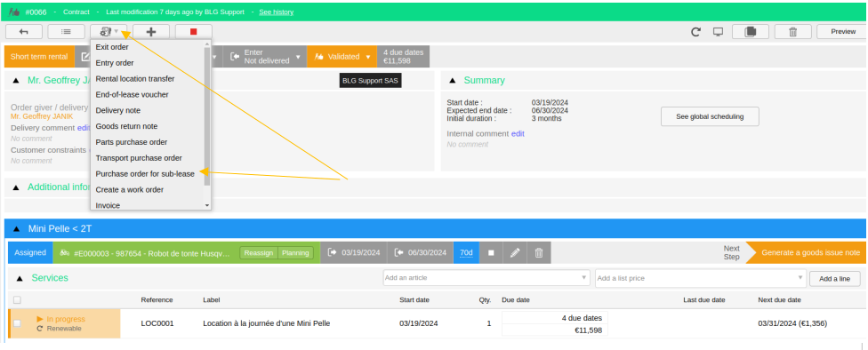Click the refresh icon
868x350 pixels.
pyautogui.click(x=695, y=32)
